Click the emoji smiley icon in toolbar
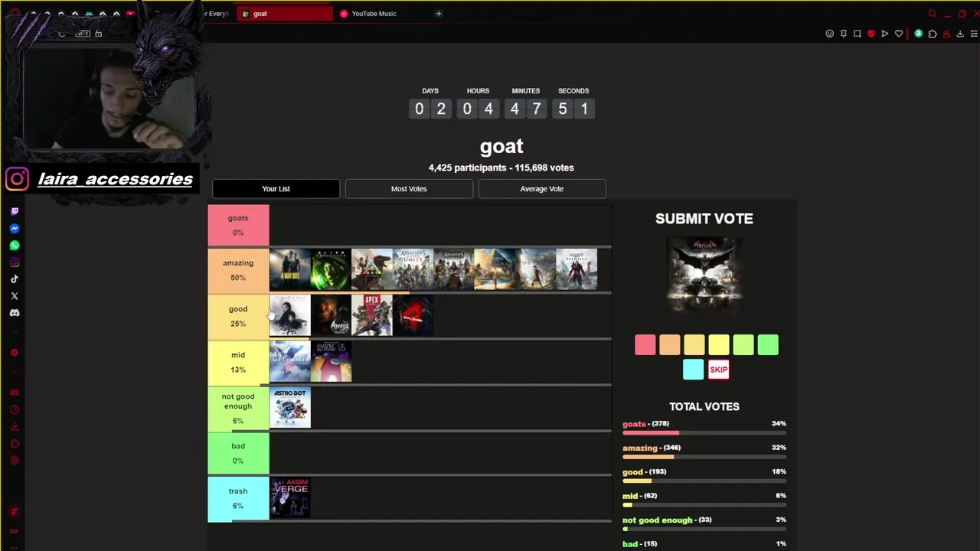This screenshot has height=551, width=980. (x=829, y=34)
